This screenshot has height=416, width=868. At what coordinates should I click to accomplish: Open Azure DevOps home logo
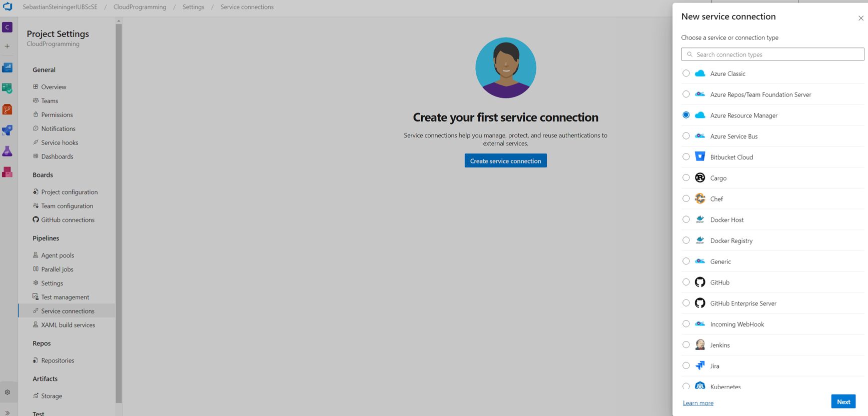tap(8, 6)
